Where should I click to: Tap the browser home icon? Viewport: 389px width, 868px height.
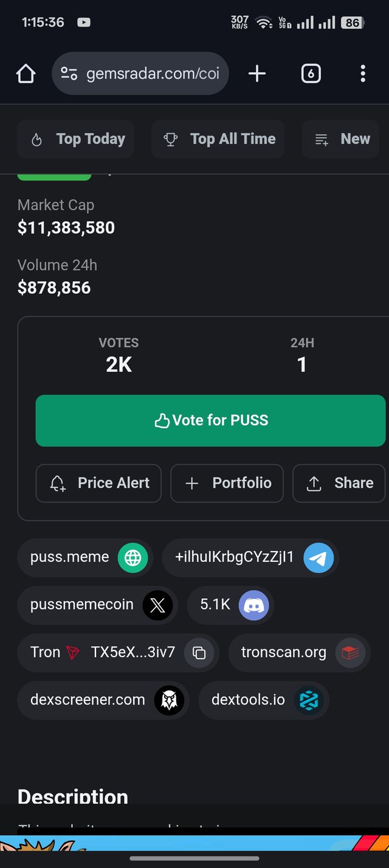tap(26, 74)
